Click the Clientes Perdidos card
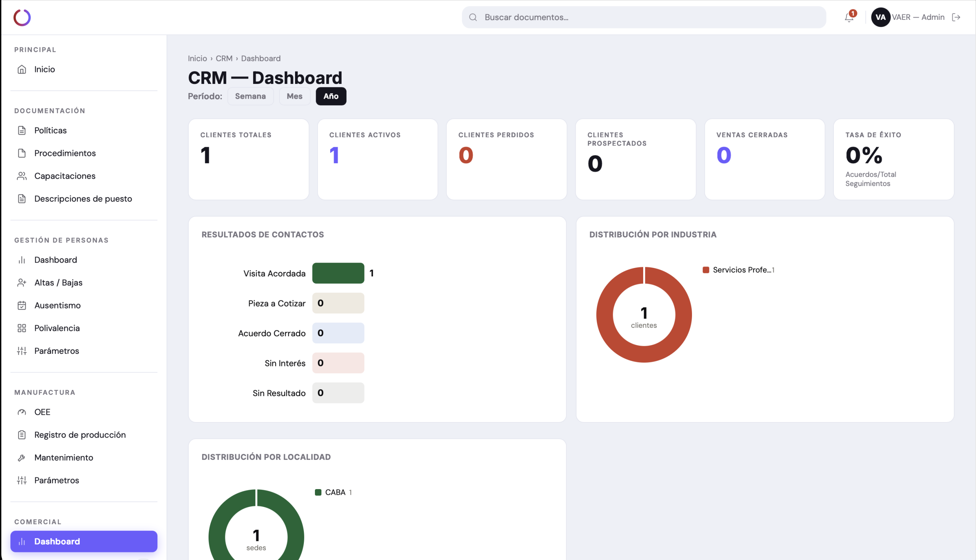The width and height of the screenshot is (976, 560). [x=506, y=159]
